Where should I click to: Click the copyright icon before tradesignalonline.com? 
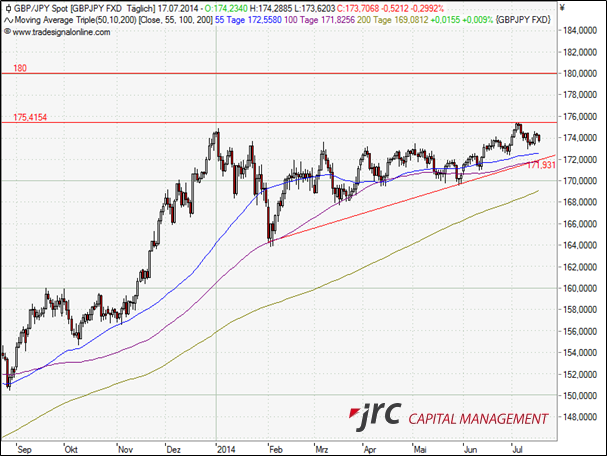click(x=8, y=32)
